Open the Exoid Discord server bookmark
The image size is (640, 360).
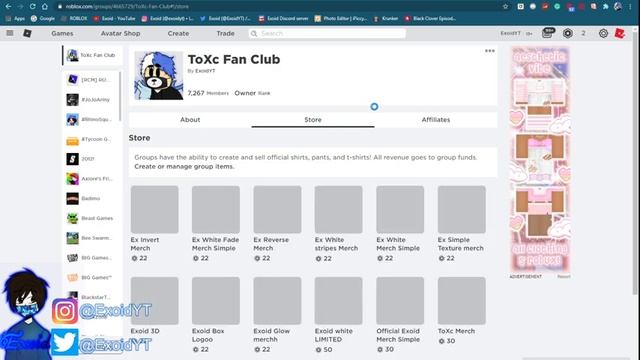[283, 18]
